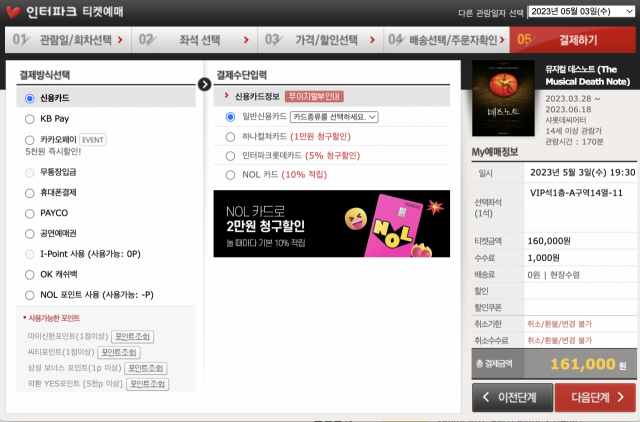
Task: Select 공연예매권 payment option
Action: [29, 234]
